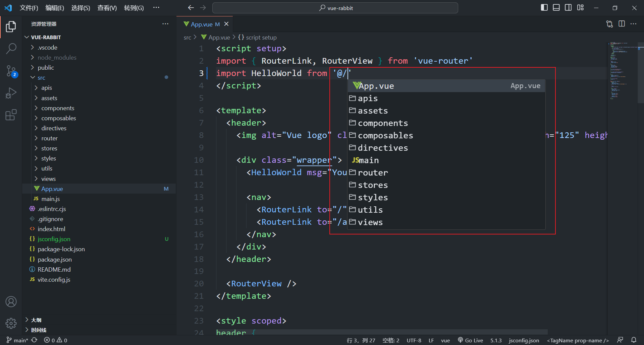Open .eslintrc.cjs file
Image resolution: width=644 pixels, height=345 pixels.
99,209
